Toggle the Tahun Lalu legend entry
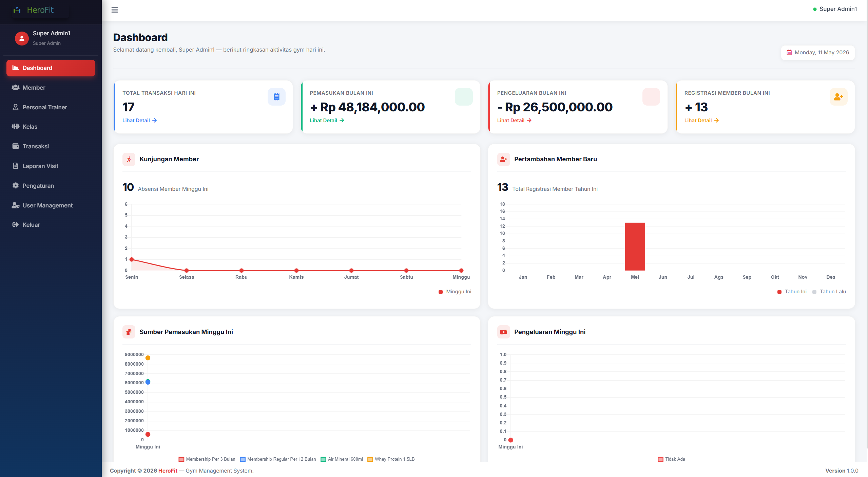Screen dimensions: 868x477 click(829, 292)
